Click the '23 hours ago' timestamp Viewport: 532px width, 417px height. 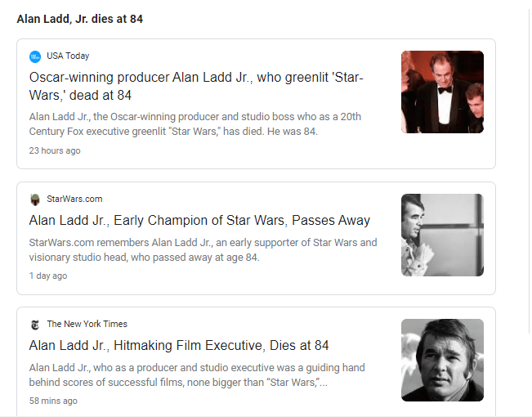(x=55, y=151)
